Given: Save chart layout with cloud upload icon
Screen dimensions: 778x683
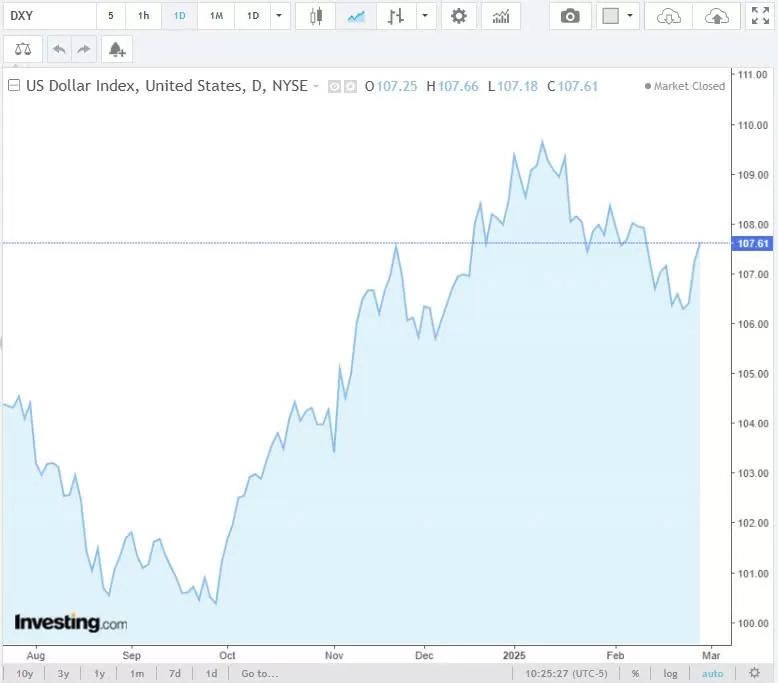Looking at the screenshot, I should pyautogui.click(x=717, y=16).
